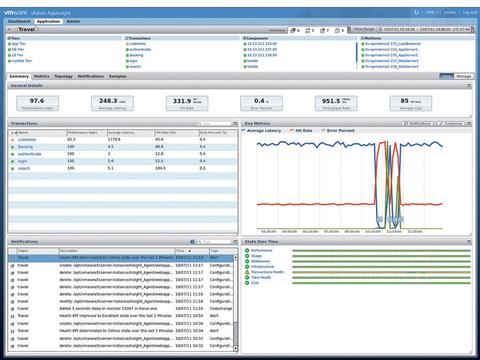This screenshot has height=360, width=480.
Task: Sort notifications by the Time column
Action: (192, 251)
